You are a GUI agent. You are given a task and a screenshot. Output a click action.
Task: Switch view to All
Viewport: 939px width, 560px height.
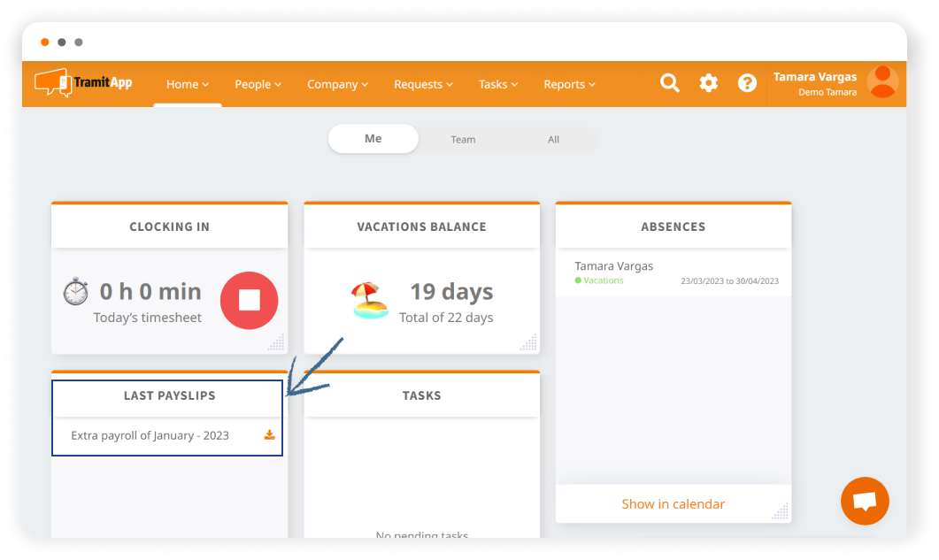(553, 140)
